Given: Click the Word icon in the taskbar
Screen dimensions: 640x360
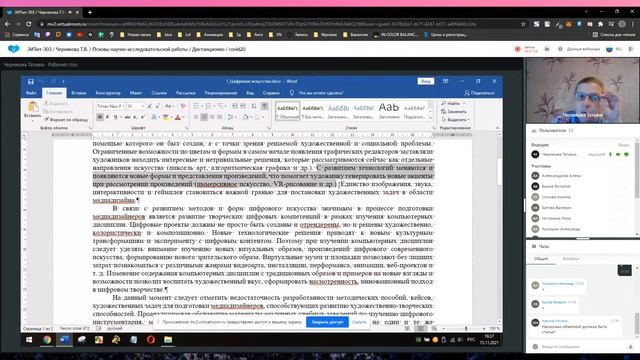Looking at the screenshot, I should coord(64,340).
